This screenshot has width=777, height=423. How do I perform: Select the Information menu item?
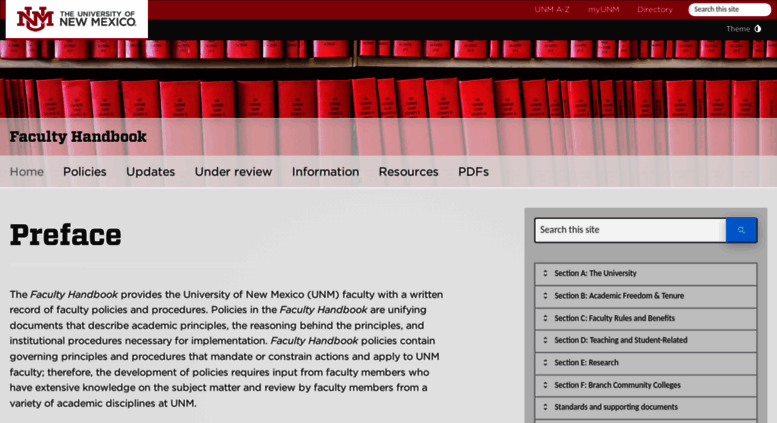(x=326, y=171)
